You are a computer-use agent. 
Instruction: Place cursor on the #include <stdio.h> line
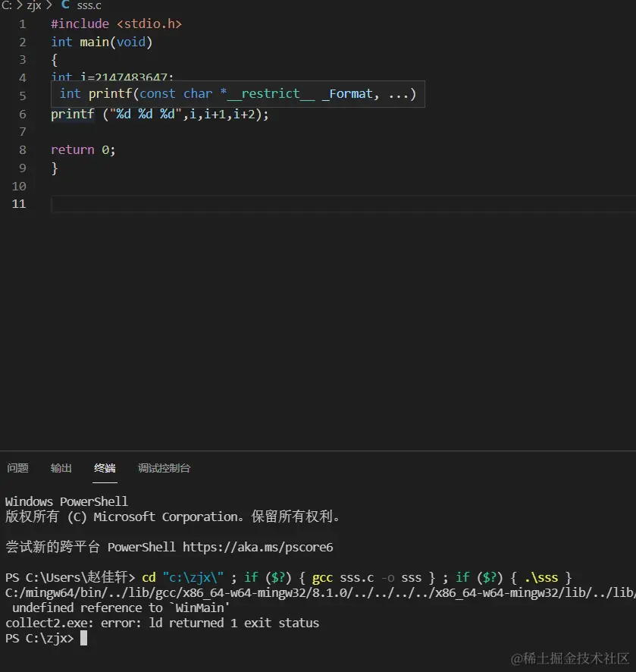(x=114, y=24)
